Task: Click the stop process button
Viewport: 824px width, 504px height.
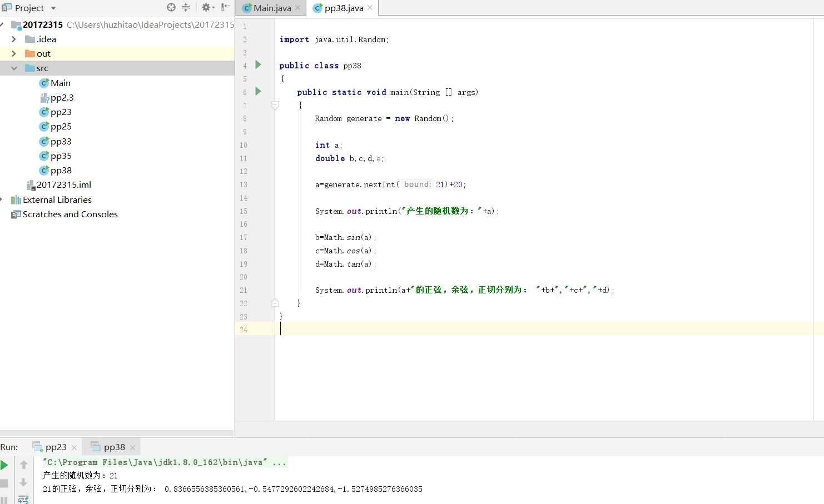Action: (x=4, y=483)
